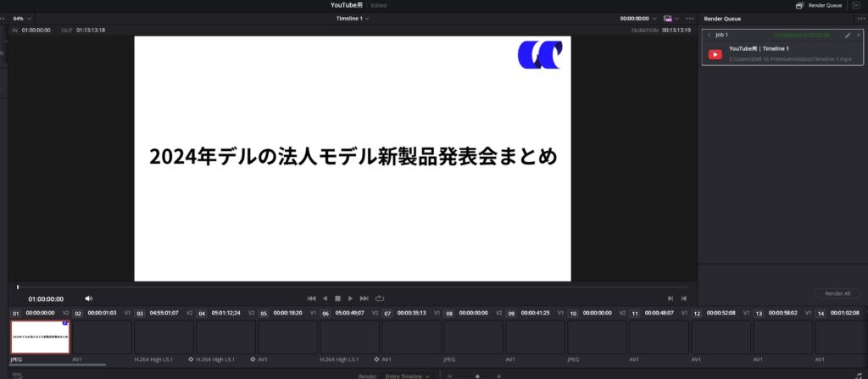Click the timeline zoom out minus icon
The image size is (868, 379).
(449, 376)
